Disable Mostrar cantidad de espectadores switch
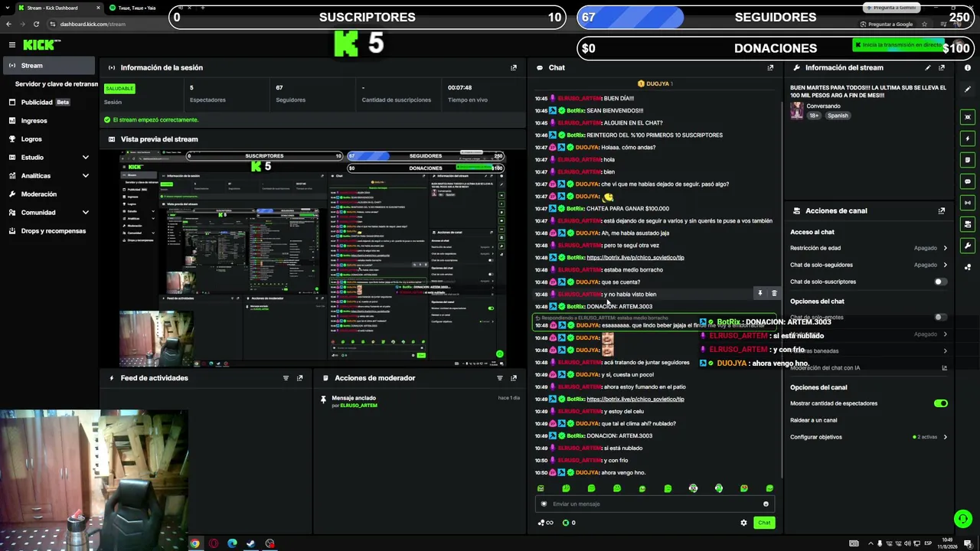 [x=941, y=403]
